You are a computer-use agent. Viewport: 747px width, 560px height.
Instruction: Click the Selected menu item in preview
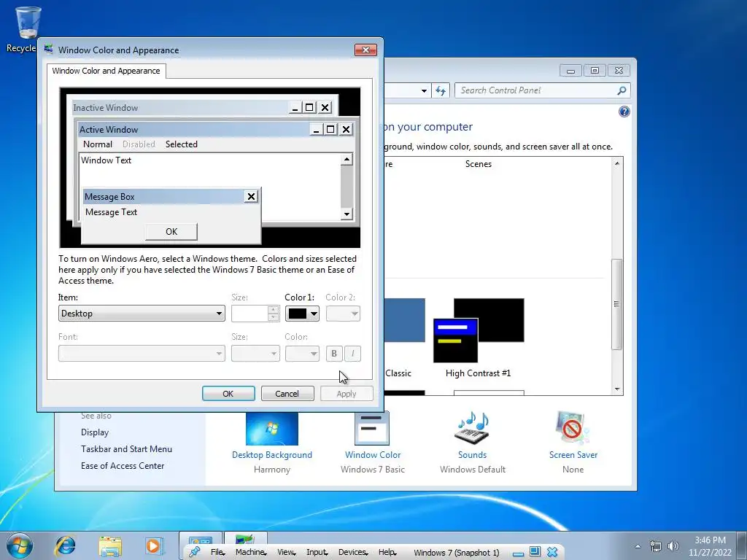181,144
